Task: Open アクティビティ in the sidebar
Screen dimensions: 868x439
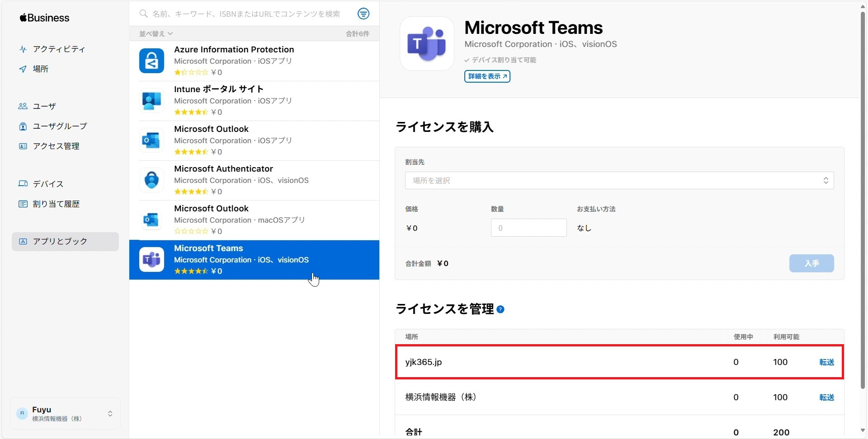Action: [59, 49]
